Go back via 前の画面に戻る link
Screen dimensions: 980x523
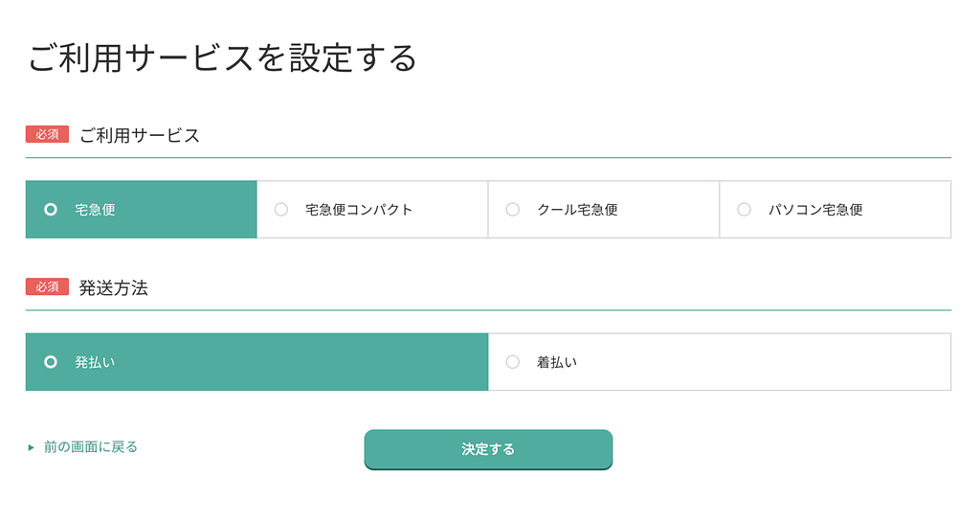(x=91, y=446)
